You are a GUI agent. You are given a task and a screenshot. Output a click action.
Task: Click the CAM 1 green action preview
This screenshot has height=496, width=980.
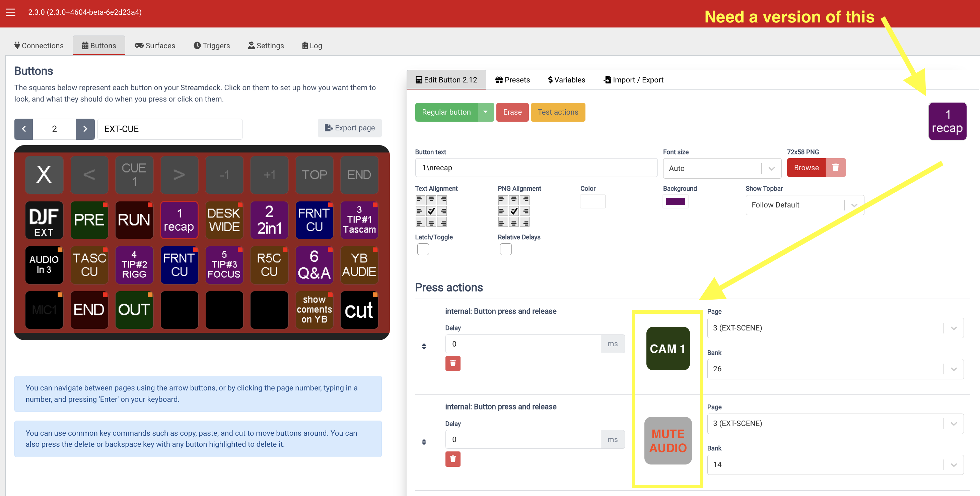[667, 348]
